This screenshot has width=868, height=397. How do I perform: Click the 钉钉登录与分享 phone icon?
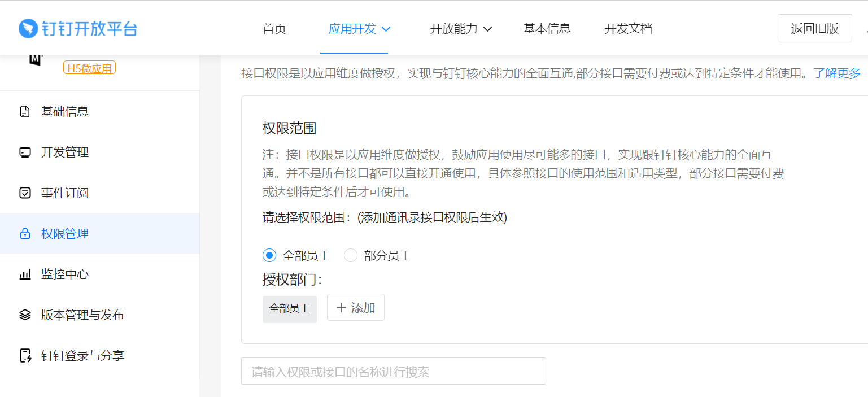(25, 356)
